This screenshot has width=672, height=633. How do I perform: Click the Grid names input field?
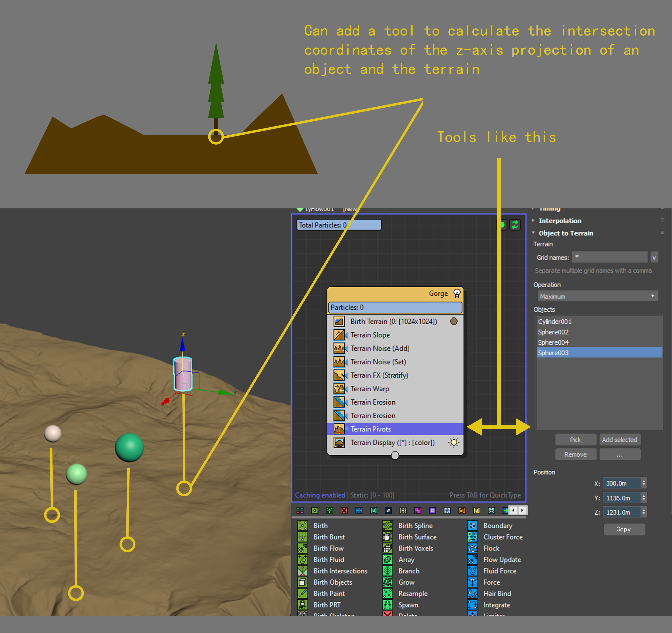[609, 257]
